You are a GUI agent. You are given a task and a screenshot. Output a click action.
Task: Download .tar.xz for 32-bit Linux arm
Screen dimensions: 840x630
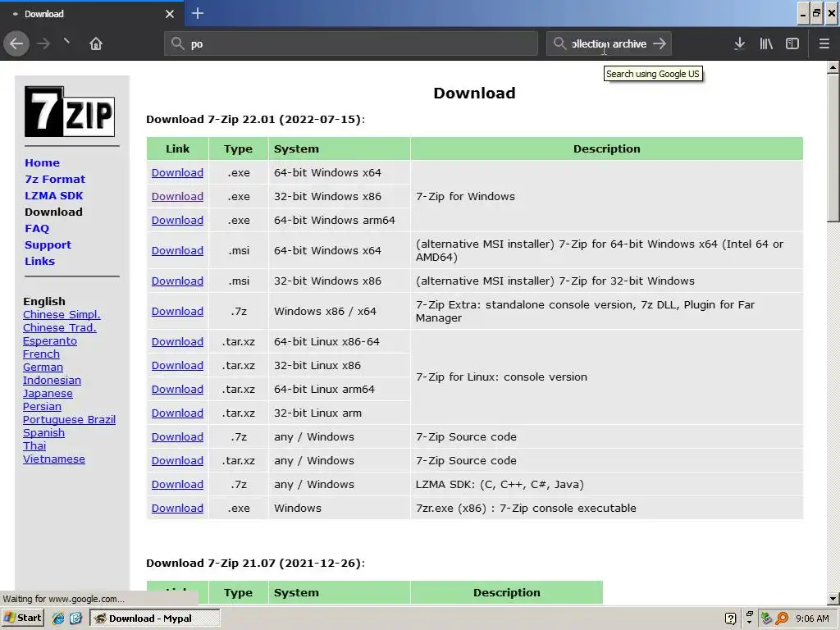[177, 413]
